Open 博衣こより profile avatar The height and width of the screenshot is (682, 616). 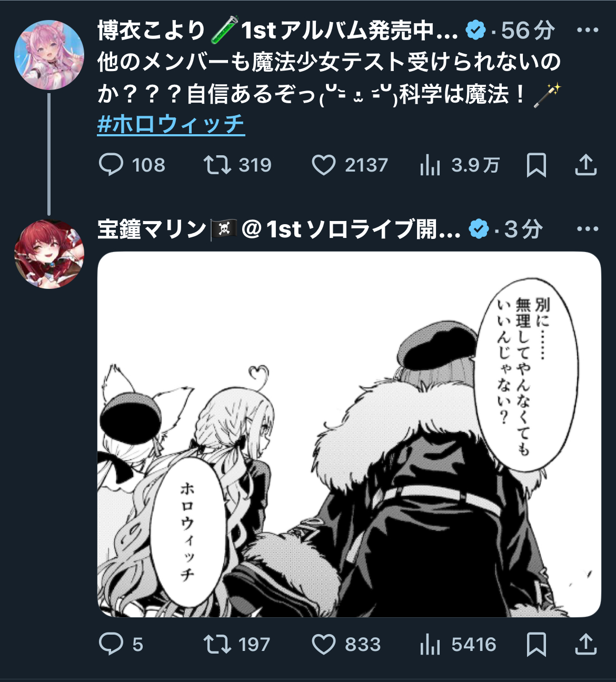point(49,55)
